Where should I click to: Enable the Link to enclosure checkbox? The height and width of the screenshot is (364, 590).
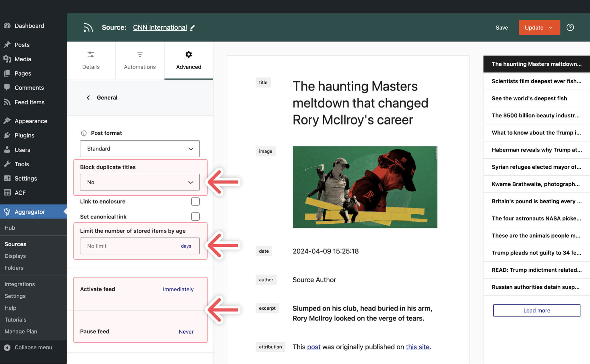195,201
